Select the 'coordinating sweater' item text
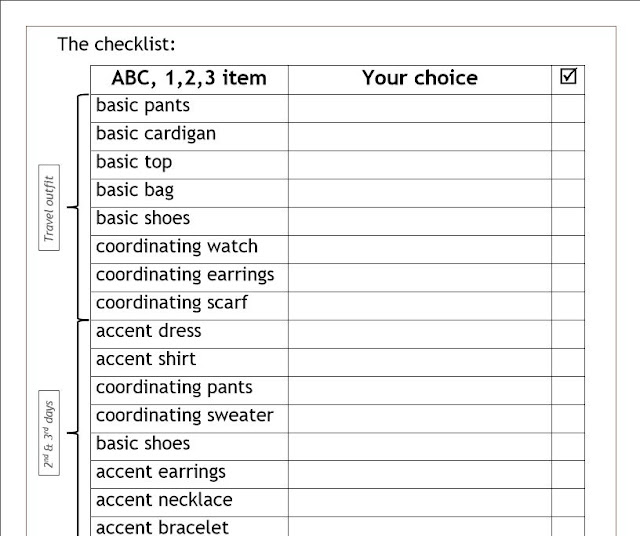Screen dimensions: 640x536 pos(184,416)
